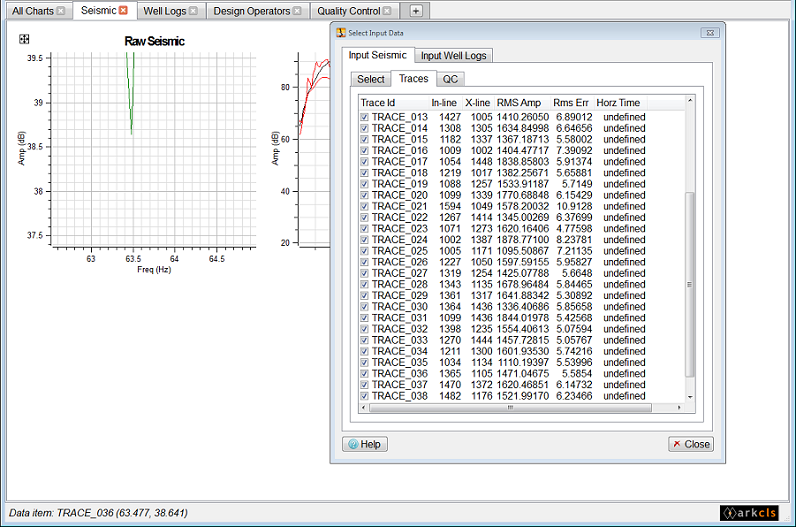The height and width of the screenshot is (527, 796).
Task: Click the expand chart icon above Raw Seismic
Action: [x=24, y=39]
